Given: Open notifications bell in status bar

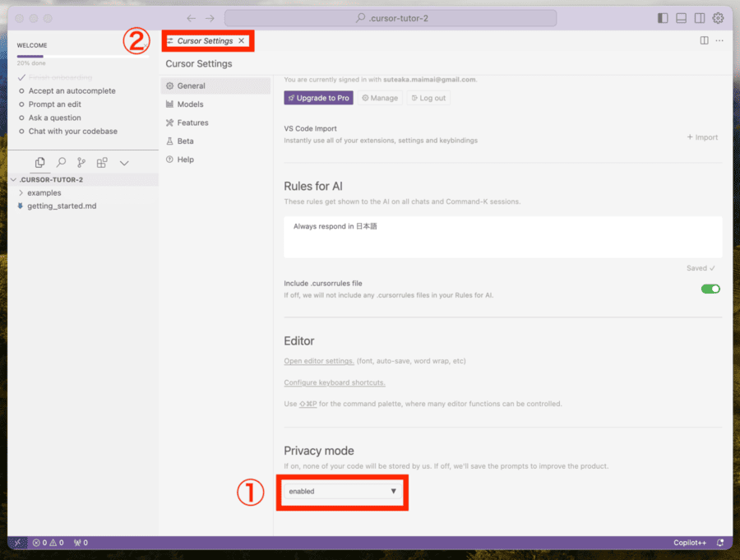Looking at the screenshot, I should pos(720,543).
